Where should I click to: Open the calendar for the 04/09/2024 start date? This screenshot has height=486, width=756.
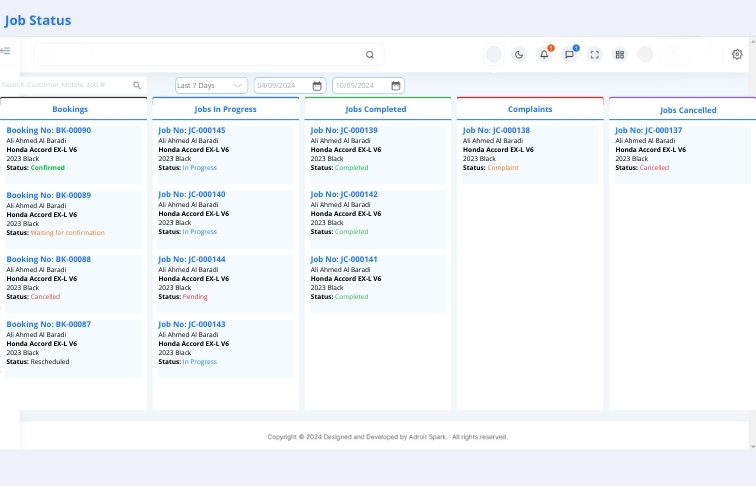(317, 86)
